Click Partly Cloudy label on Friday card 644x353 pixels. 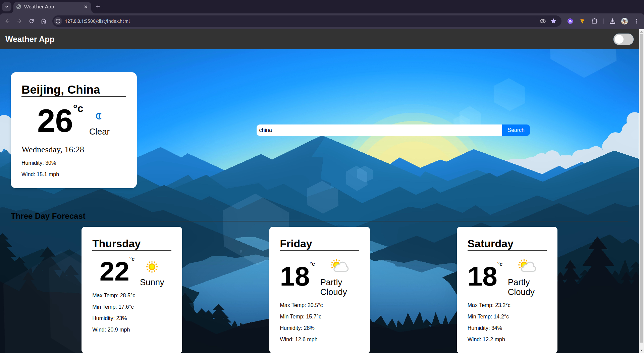[x=333, y=287]
